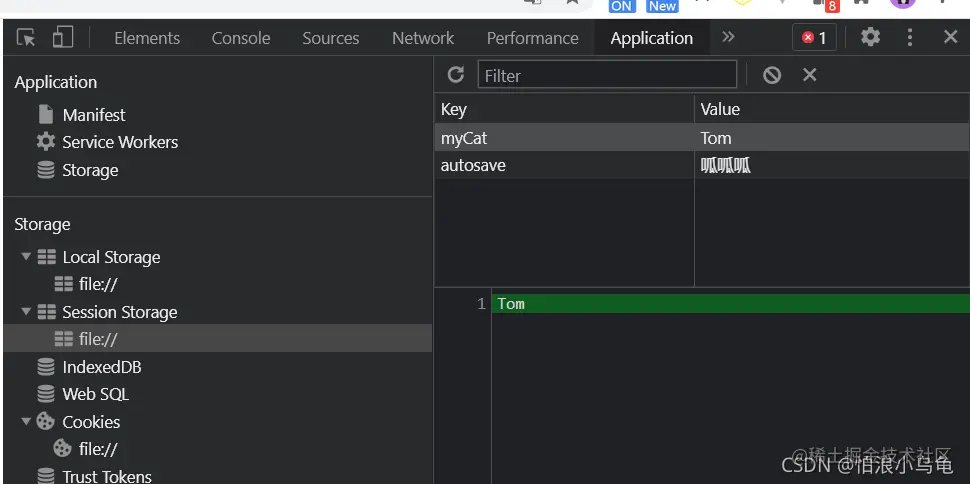
Task: Open the Network tab
Action: (x=423, y=38)
